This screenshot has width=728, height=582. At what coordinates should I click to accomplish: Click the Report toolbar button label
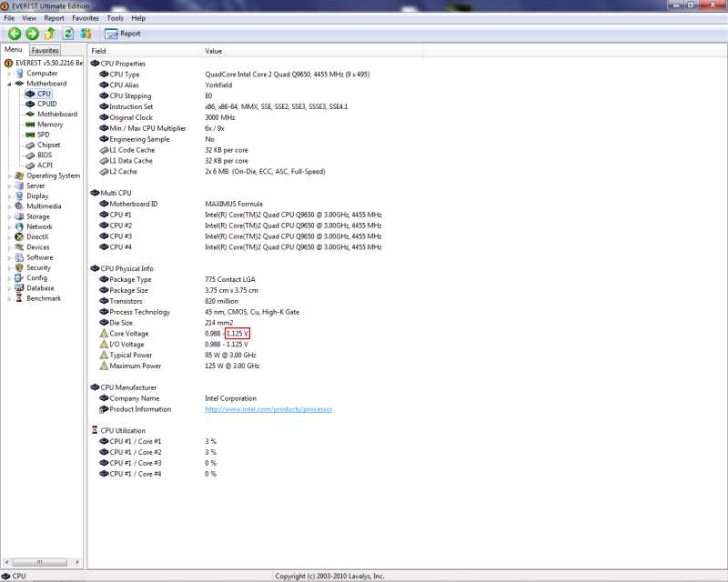tap(130, 34)
